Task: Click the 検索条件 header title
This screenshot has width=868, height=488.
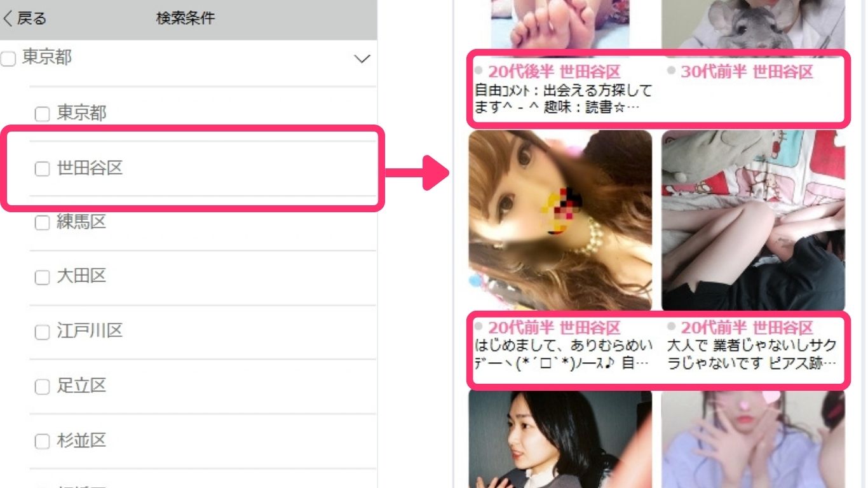Action: pos(186,18)
